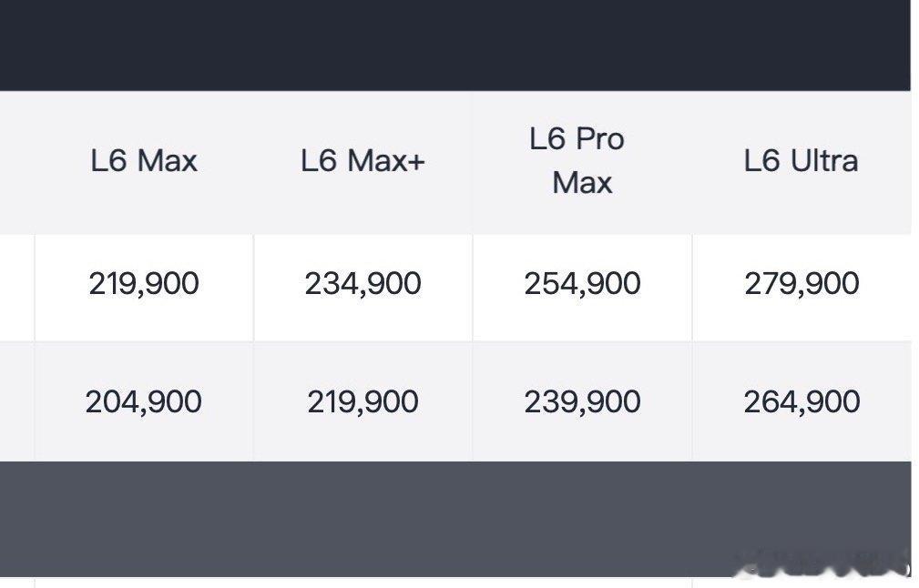
Task: Click the empty second-row cell left of 204,900
Action: click(x=17, y=401)
